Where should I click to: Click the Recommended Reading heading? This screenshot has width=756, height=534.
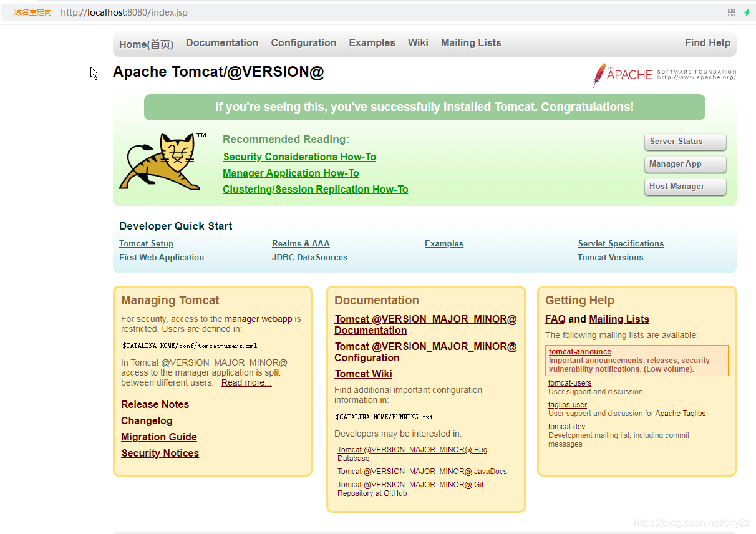tap(286, 139)
